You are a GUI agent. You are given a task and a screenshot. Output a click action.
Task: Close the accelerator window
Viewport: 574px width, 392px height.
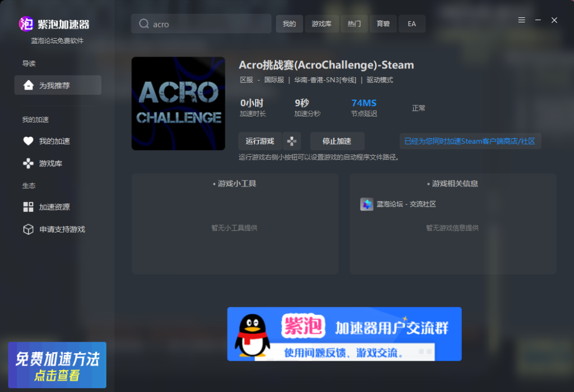point(554,20)
